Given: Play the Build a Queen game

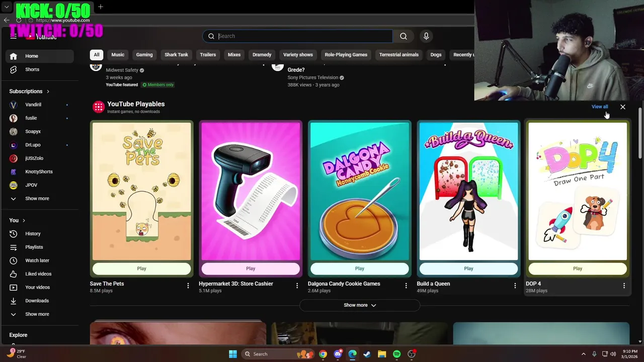Looking at the screenshot, I should click(468, 268).
